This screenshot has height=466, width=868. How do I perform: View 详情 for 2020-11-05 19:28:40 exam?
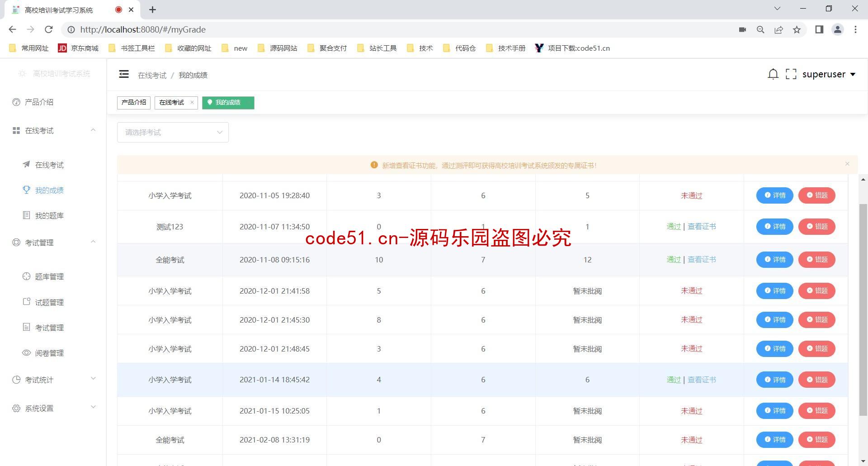click(x=775, y=195)
